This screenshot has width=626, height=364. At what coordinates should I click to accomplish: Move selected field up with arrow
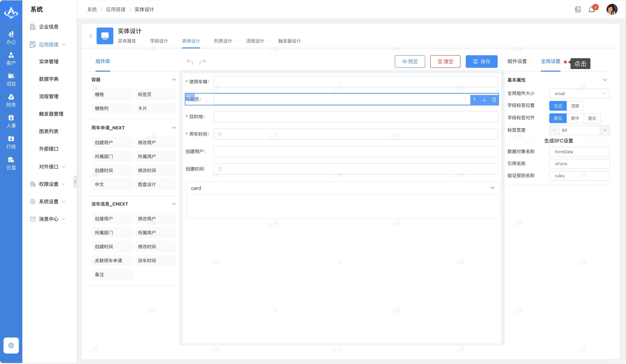(474, 100)
